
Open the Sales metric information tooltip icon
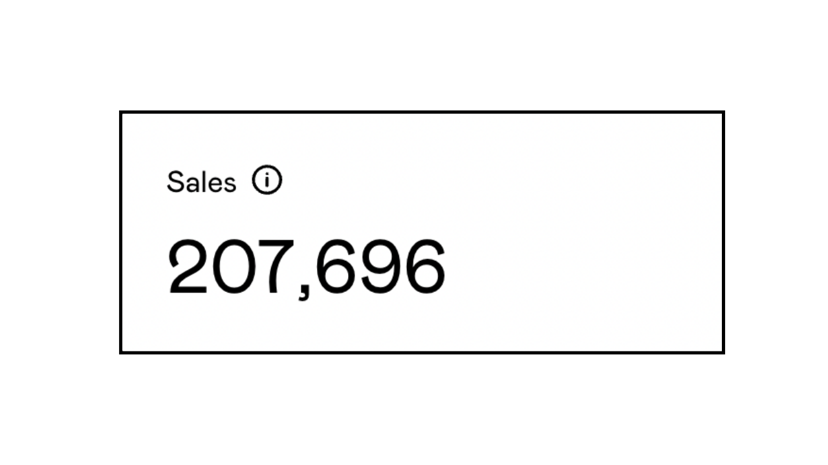(267, 180)
